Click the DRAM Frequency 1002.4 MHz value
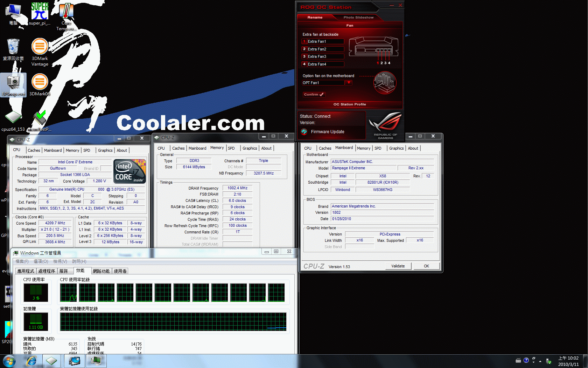The width and height of the screenshot is (588, 368). 238,188
